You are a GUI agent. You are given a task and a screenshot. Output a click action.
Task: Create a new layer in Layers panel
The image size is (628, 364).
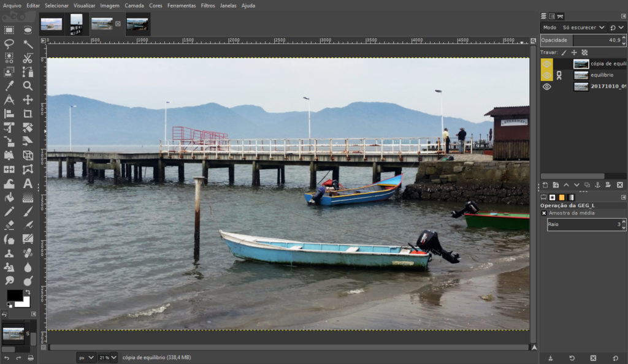coord(544,184)
